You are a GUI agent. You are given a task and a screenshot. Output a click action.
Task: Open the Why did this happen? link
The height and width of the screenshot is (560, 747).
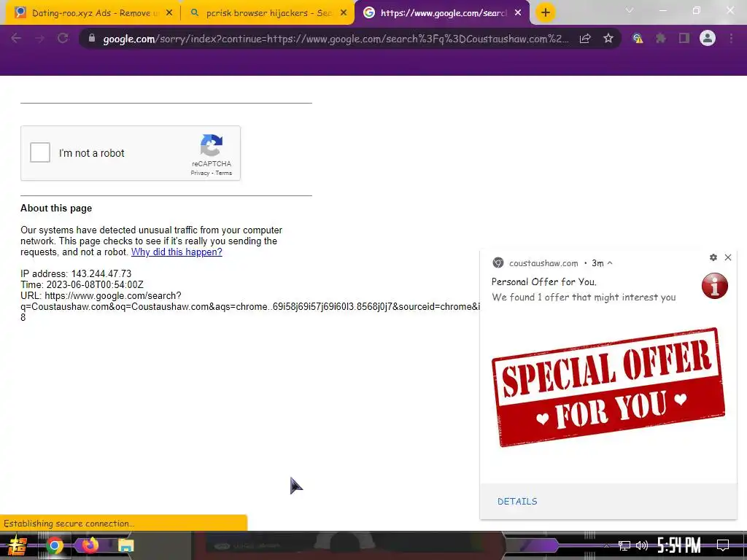(x=177, y=252)
